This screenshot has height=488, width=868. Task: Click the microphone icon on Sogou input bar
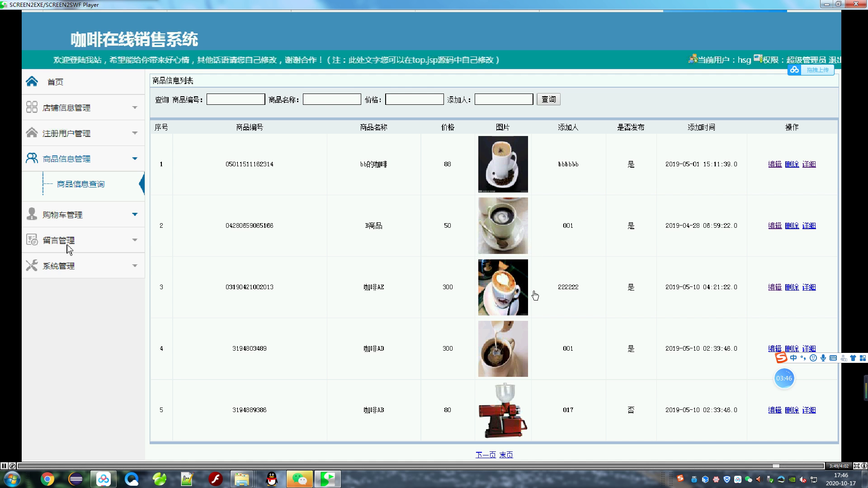click(x=823, y=358)
